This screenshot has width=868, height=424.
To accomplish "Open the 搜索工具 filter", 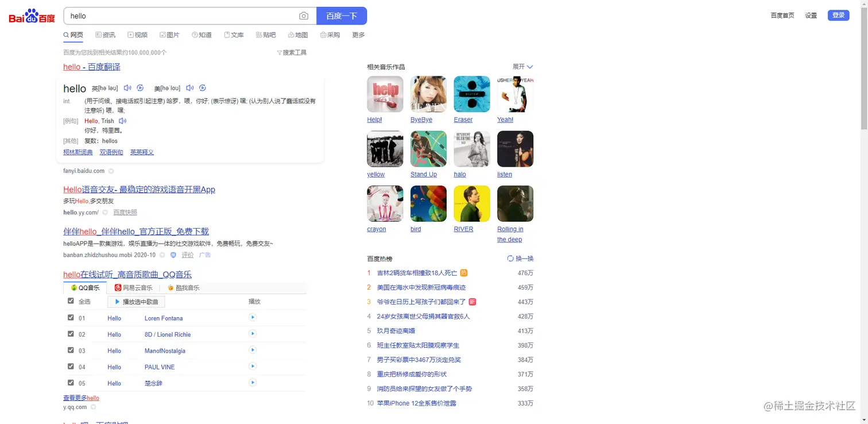I will click(292, 52).
